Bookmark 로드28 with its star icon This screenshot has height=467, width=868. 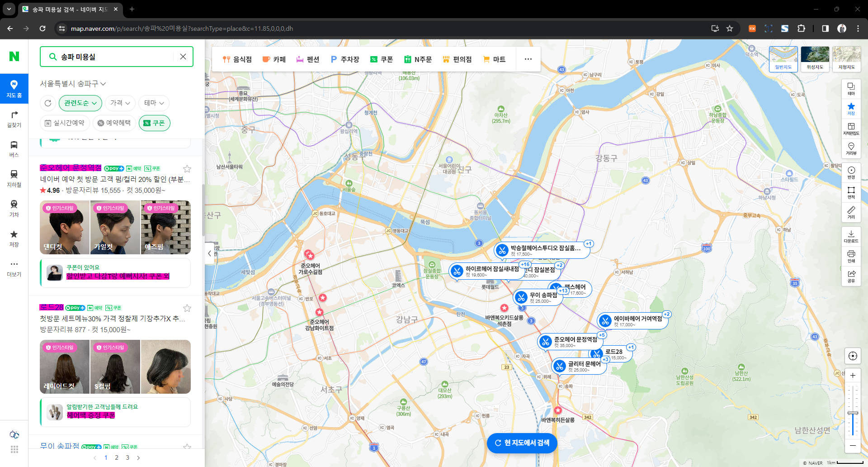[187, 308]
